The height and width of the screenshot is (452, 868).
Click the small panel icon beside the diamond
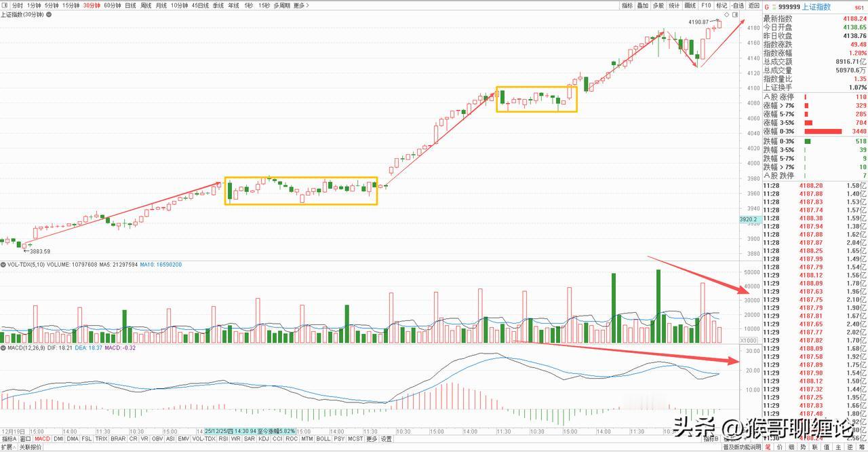pyautogui.click(x=735, y=14)
